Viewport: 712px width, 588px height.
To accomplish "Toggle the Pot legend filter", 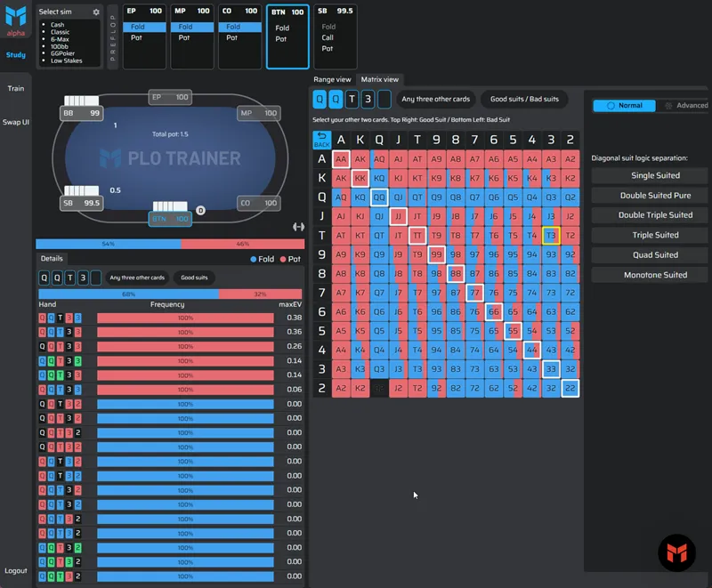I will tap(290, 259).
